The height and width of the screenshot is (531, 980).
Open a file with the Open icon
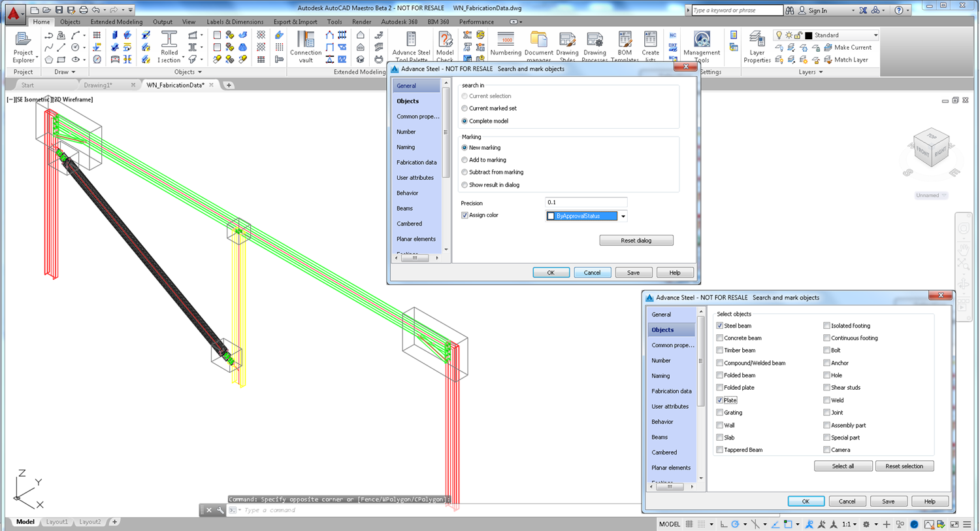tap(47, 10)
